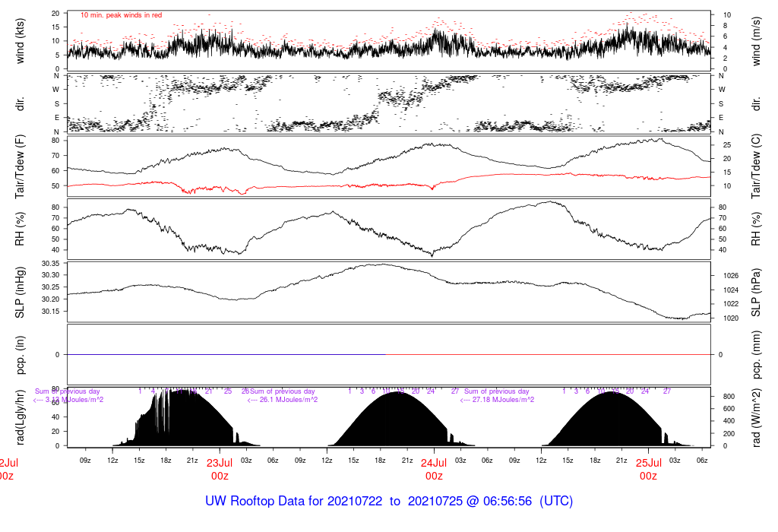This screenshot has height=532, width=778.
Task: Select the 'SLP (hPa)' right axis label
Action: pos(756,292)
